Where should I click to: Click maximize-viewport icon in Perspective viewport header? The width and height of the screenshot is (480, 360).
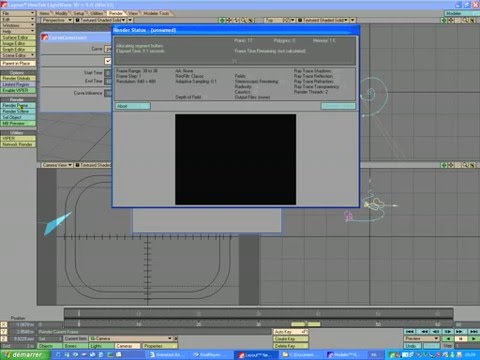pos(251,20)
